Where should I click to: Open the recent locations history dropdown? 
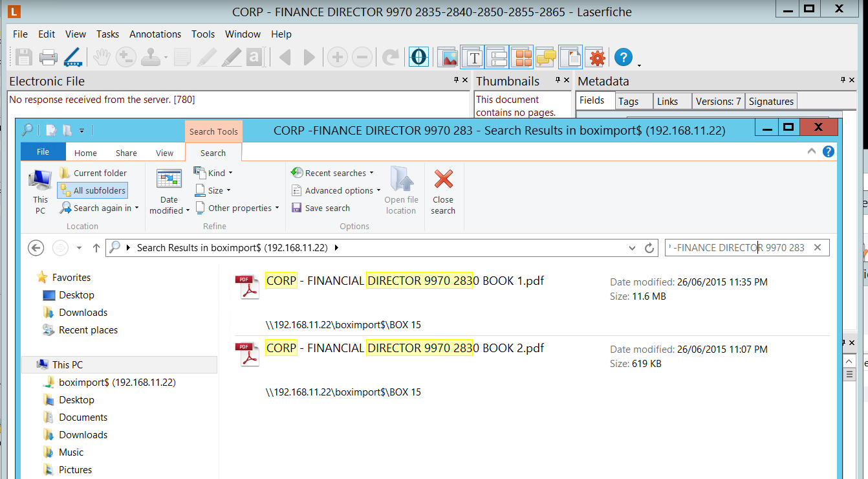79,248
